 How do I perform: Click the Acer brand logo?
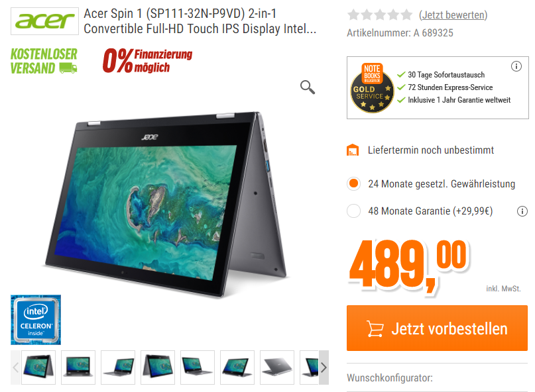pos(44,21)
